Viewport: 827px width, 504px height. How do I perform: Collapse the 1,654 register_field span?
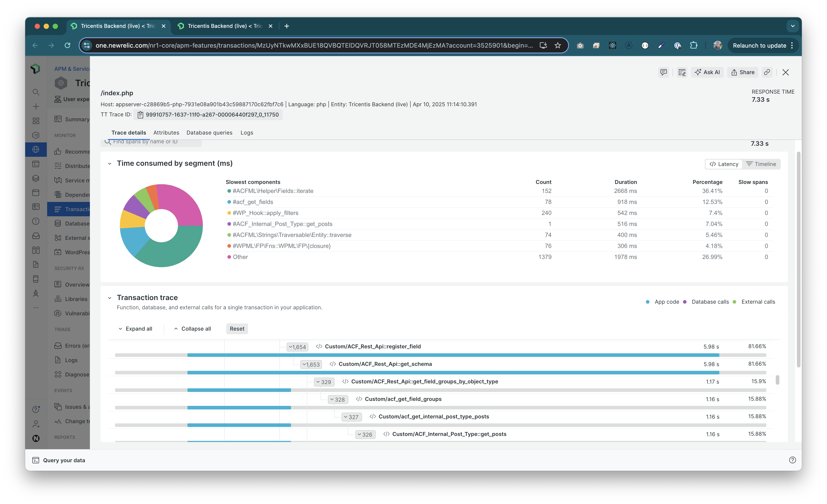(297, 347)
